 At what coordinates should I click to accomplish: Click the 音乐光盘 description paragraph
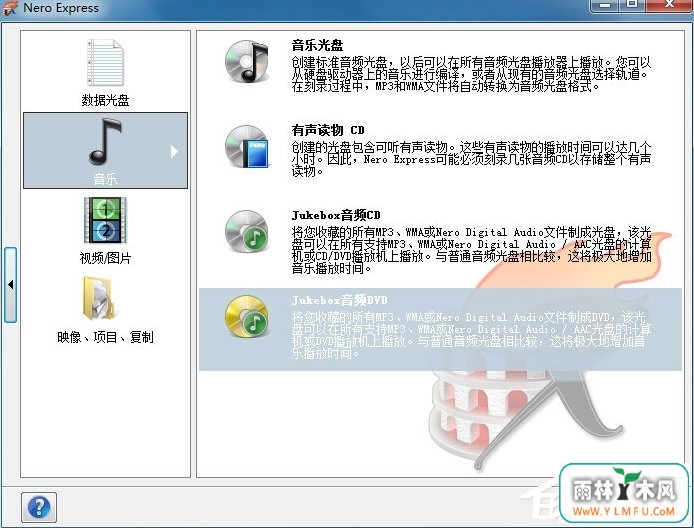tap(471, 74)
